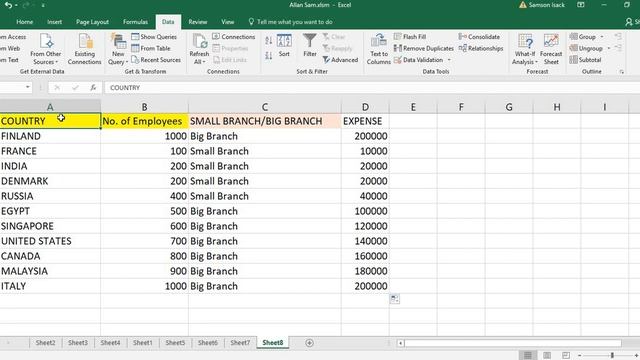
Task: Toggle the Filter funnel
Action: [310, 46]
